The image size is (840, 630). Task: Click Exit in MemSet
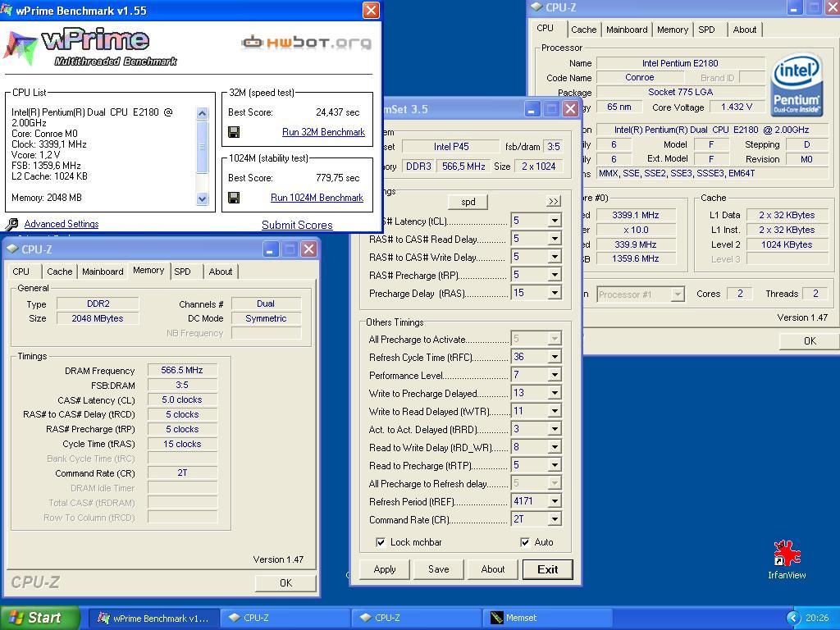547,569
